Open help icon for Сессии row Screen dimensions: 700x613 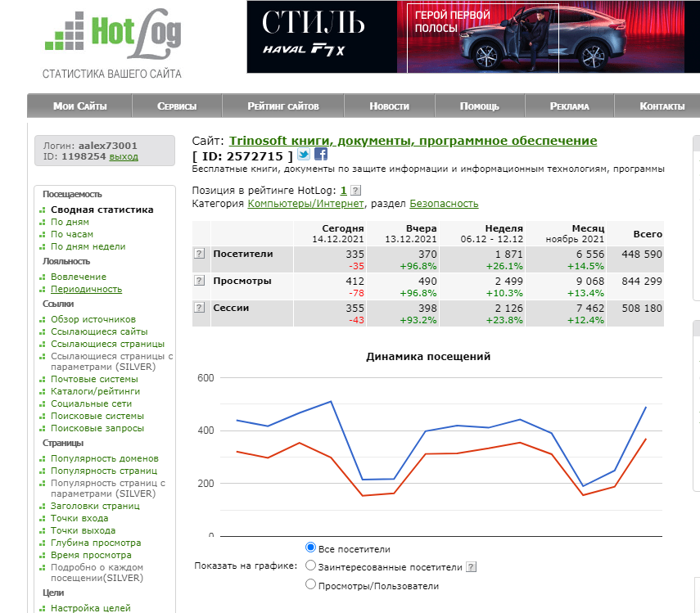[199, 308]
